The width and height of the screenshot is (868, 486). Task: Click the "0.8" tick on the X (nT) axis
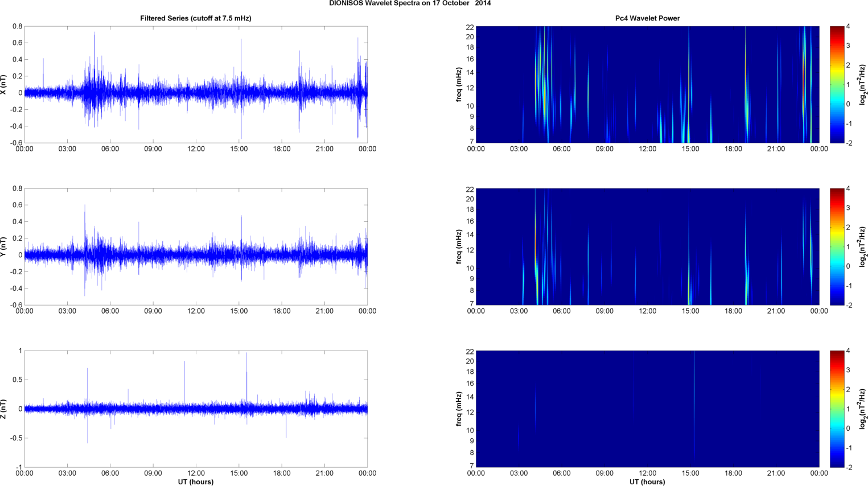coord(17,26)
